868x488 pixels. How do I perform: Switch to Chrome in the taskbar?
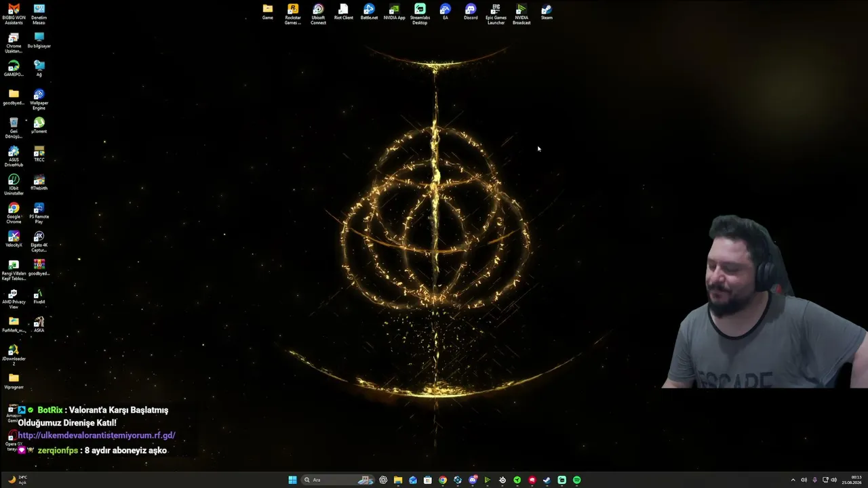pos(443,480)
